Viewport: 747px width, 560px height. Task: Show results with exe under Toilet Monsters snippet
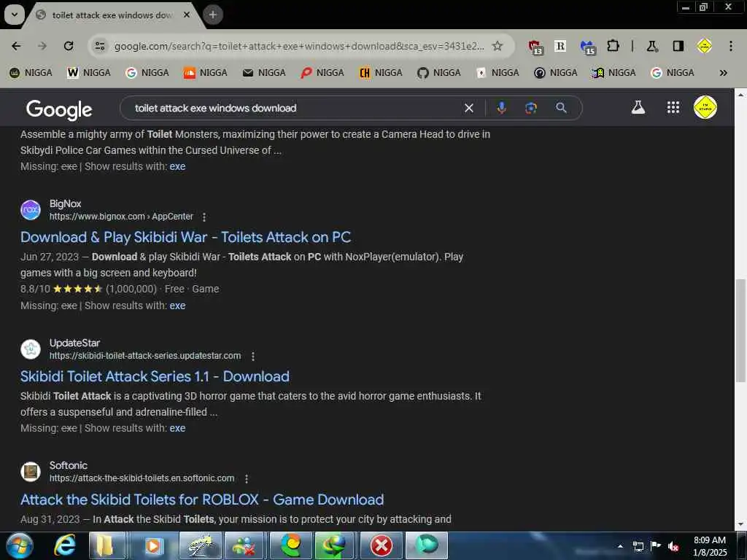point(177,166)
